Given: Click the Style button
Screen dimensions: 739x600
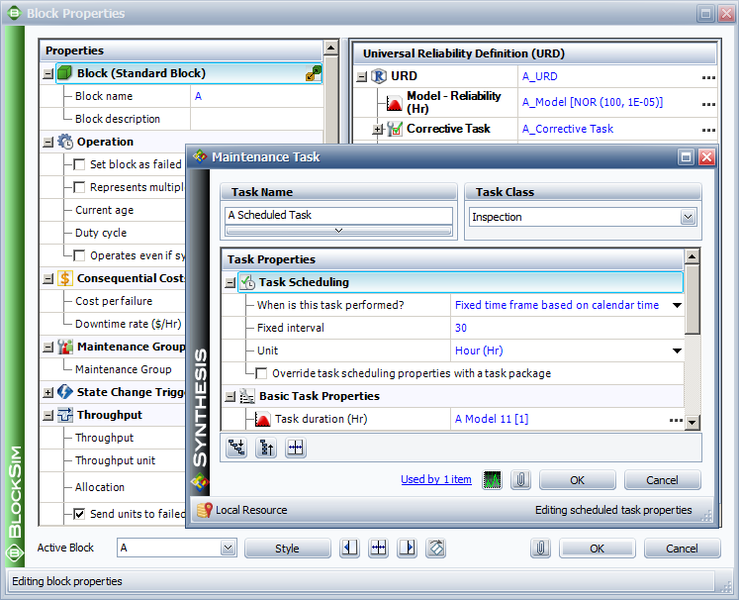Looking at the screenshot, I should click(287, 548).
